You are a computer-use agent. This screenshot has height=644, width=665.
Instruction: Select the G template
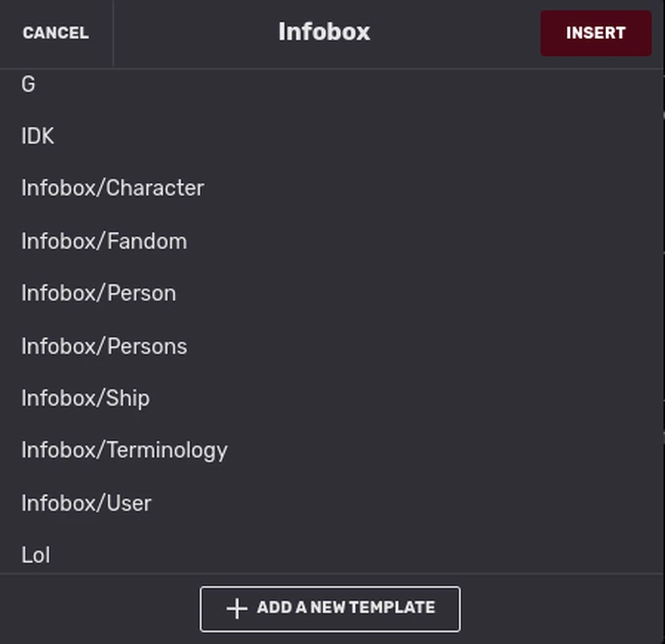click(28, 85)
